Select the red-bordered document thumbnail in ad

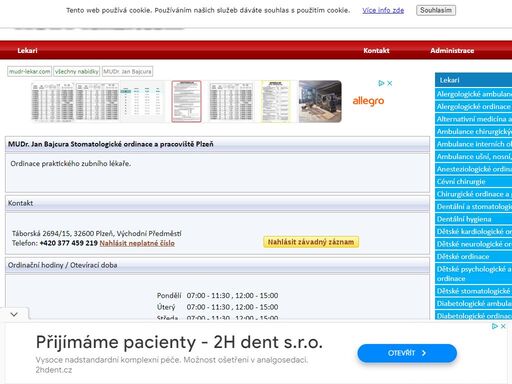[x=186, y=101]
